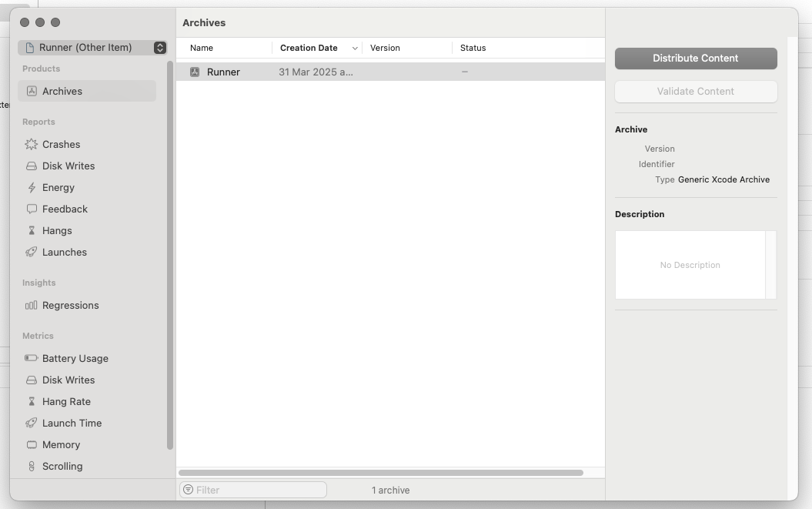Click the horizontal scrollbar under archives list
Screen dimensions: 812x509
coord(381,473)
